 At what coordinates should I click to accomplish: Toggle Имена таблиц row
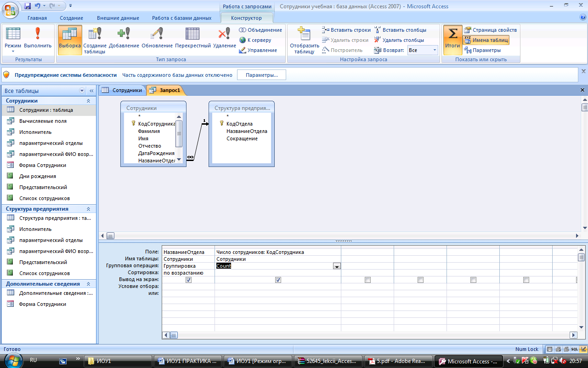486,40
